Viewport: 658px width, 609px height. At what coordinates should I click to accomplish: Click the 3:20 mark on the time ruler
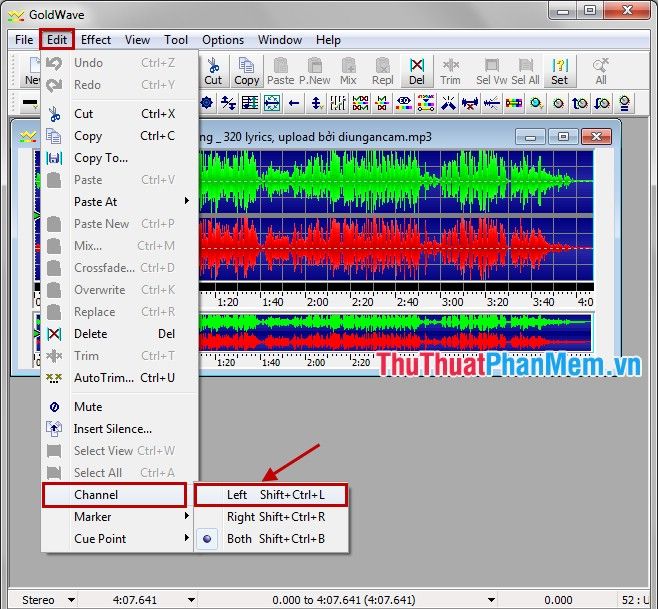point(498,302)
